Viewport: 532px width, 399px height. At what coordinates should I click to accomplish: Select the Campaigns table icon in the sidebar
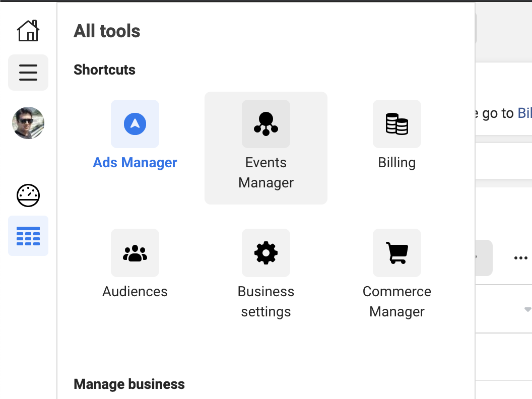click(28, 236)
